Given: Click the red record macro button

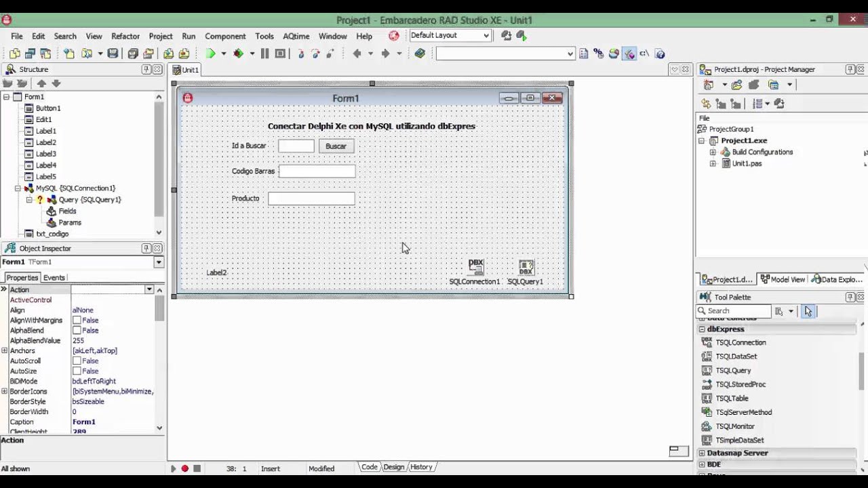Looking at the screenshot, I should pyautogui.click(x=184, y=468).
